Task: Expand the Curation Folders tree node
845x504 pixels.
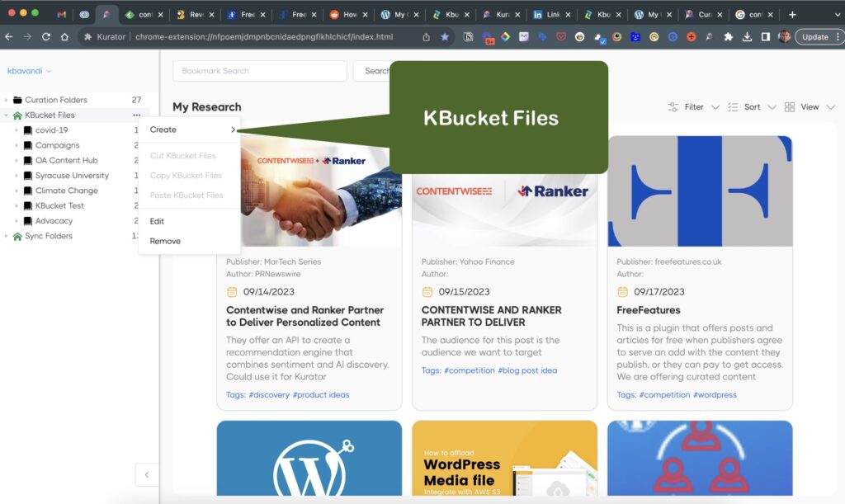Action: [7, 100]
